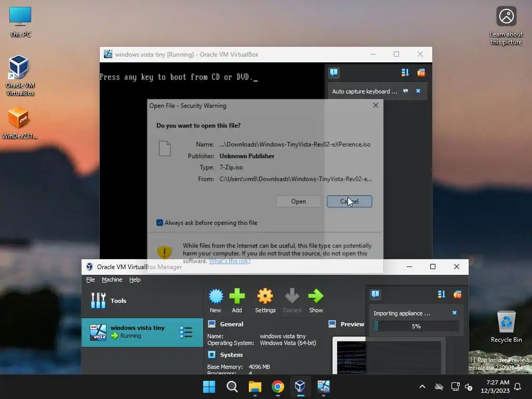Click the sort notifications icon in the Manager window

click(442, 295)
